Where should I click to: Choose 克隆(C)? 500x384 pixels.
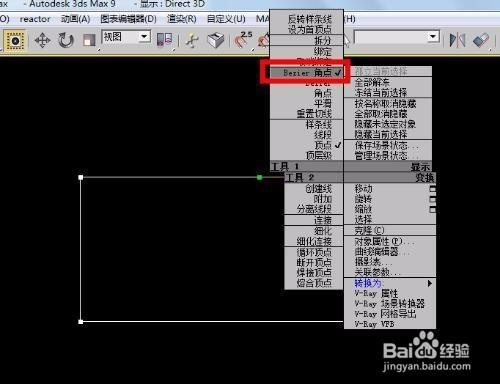click(369, 230)
